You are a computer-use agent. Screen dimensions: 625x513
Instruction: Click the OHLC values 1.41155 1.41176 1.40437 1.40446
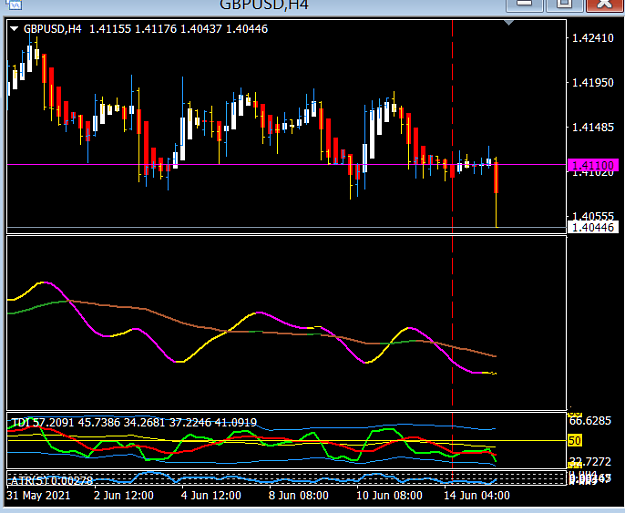coord(178,29)
